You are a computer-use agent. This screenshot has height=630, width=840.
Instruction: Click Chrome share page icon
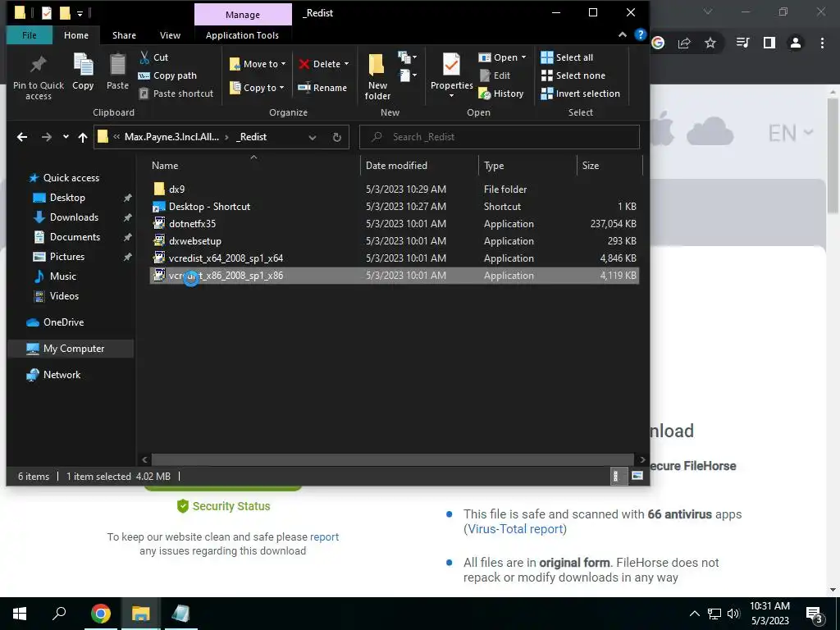click(x=684, y=43)
